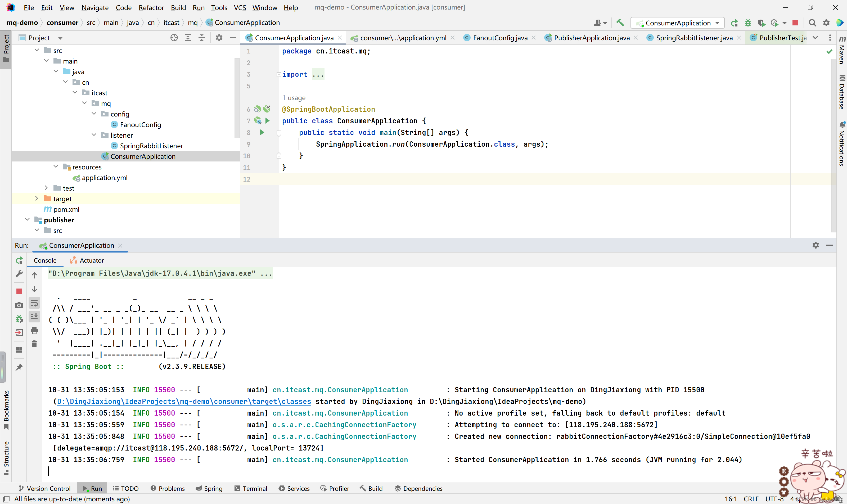847x504 pixels.
Task: Open the consumer target classes path link
Action: tap(184, 402)
